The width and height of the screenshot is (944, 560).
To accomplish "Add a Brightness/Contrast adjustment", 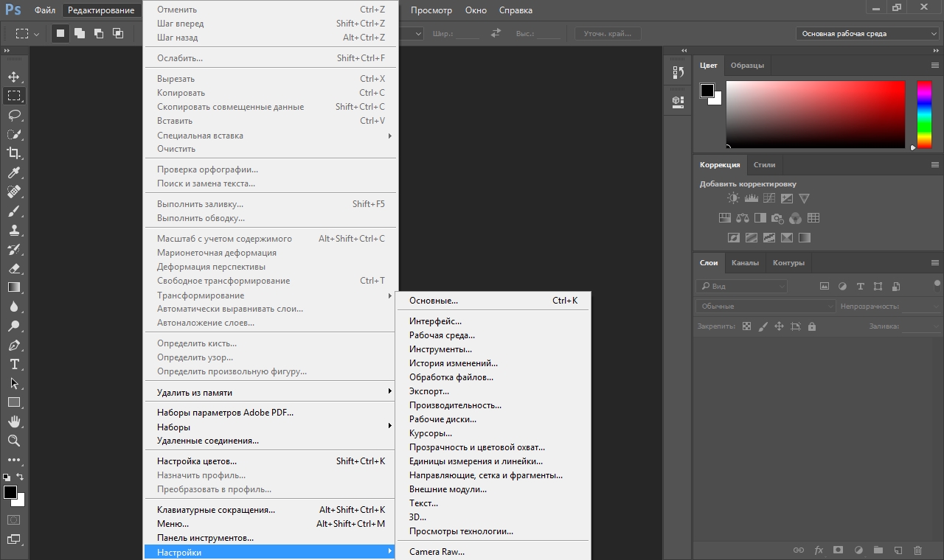I will pos(733,198).
